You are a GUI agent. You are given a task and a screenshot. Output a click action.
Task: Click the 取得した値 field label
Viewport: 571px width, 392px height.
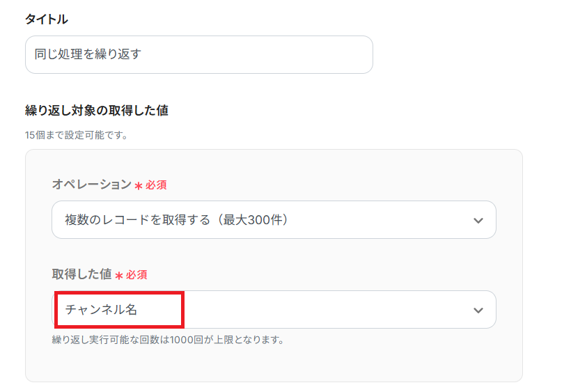pyautogui.click(x=81, y=274)
